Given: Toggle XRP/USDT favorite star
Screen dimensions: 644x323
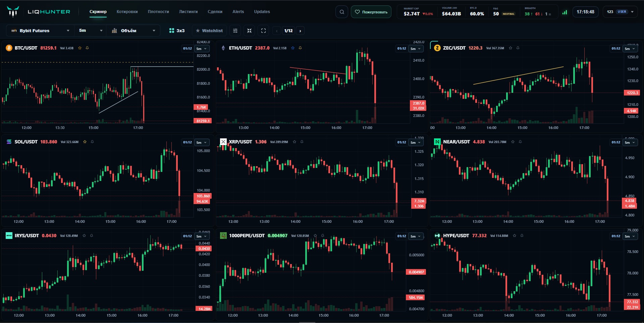Looking at the screenshot, I should pos(294,142).
